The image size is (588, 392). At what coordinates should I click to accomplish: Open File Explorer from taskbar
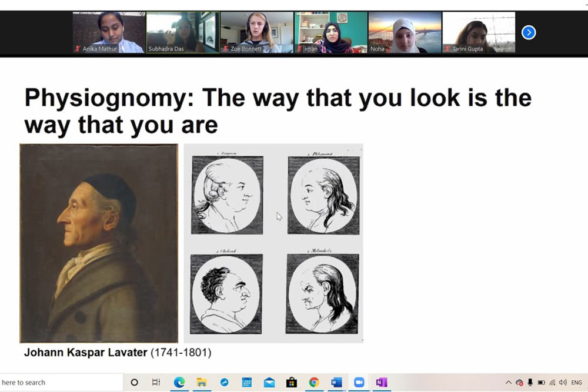(202, 382)
